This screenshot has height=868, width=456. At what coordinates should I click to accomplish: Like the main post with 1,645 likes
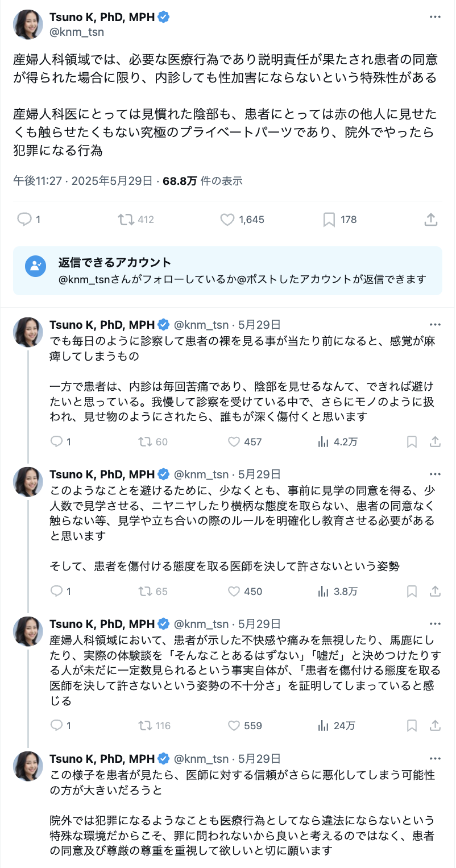click(227, 219)
